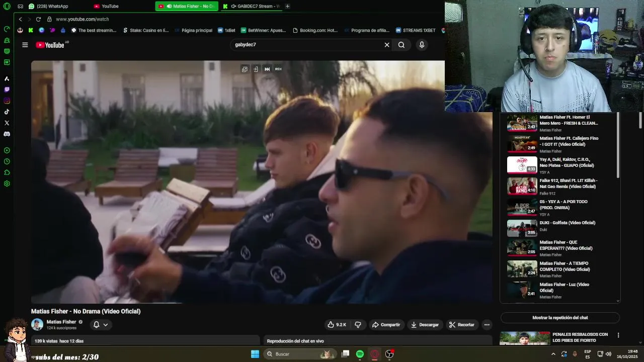Viewport: 644px width, 362px height.
Task: Expand the notification bell dropdown
Action: point(101,325)
